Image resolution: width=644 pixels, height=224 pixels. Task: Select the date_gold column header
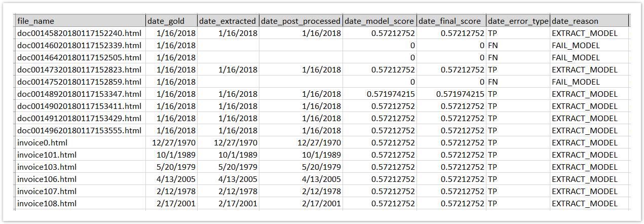(x=171, y=21)
